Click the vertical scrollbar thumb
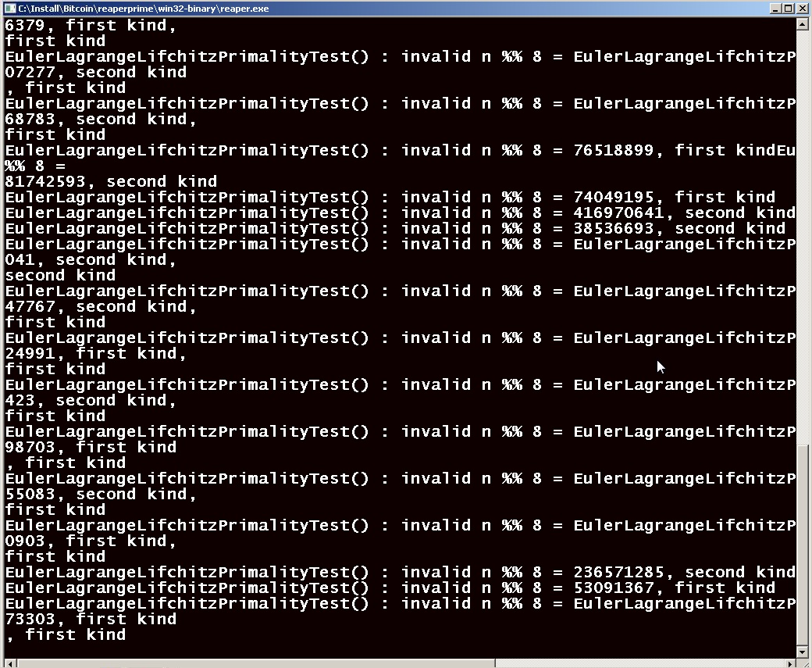This screenshot has height=668, width=812. point(802,545)
